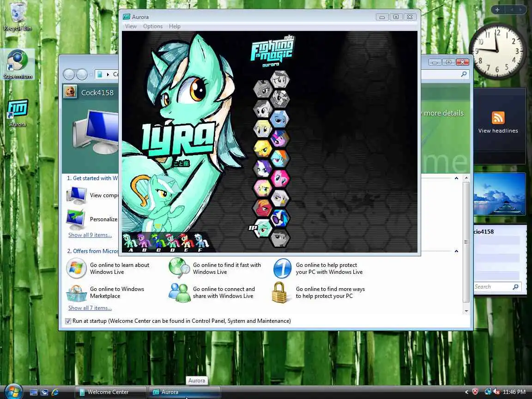
Task: Open the Supermium desktop shortcut
Action: [x=17, y=65]
